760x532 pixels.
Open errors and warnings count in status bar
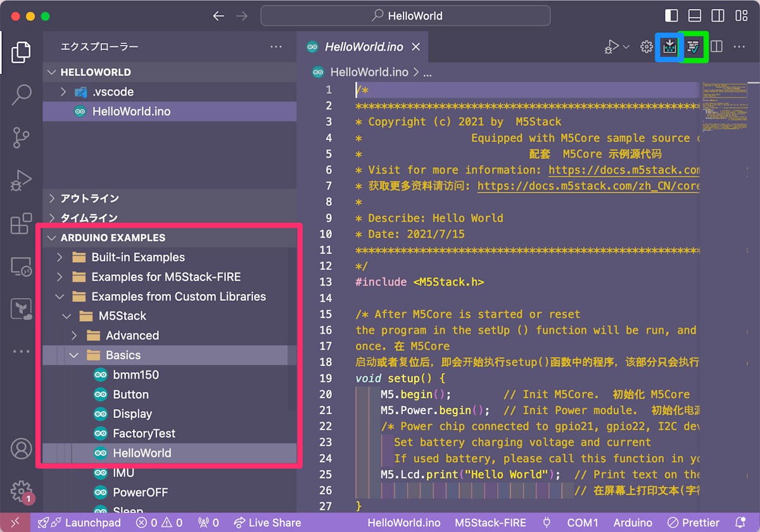[x=160, y=522]
